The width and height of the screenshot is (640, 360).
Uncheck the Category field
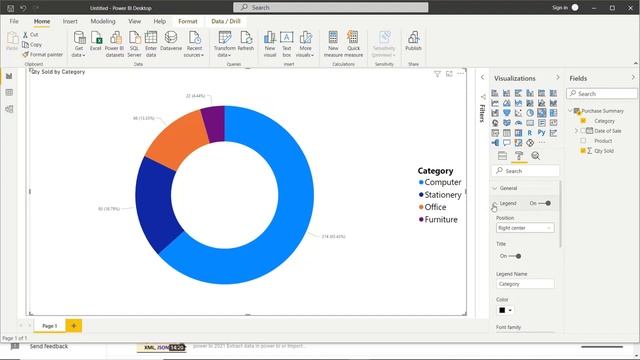point(583,121)
